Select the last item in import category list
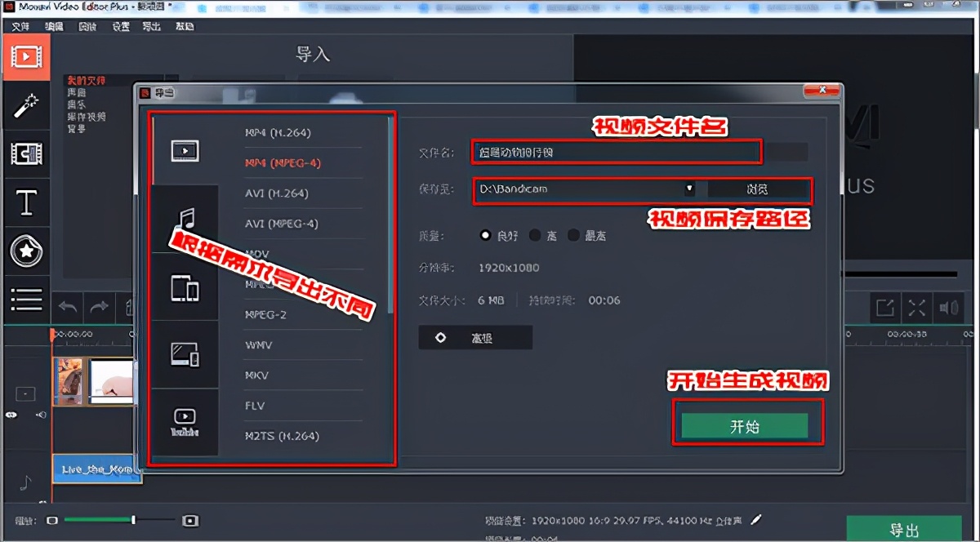 [x=76, y=128]
